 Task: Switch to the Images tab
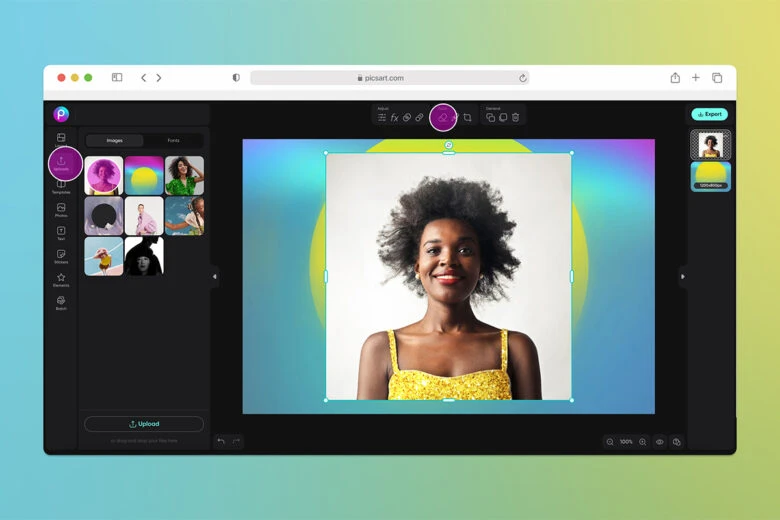[x=115, y=141]
